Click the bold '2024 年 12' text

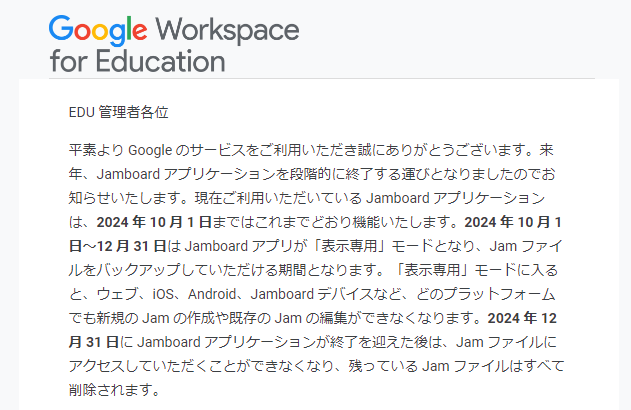tap(522, 318)
